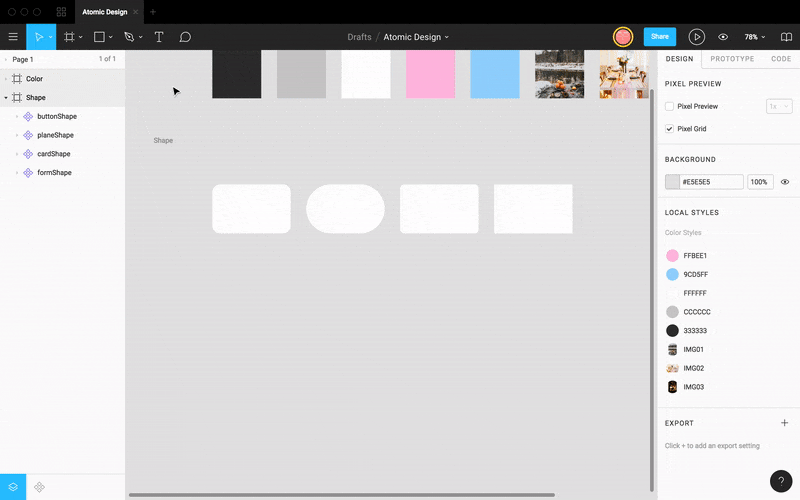Switch to the Code tab
This screenshot has height=500, width=800.
click(781, 59)
